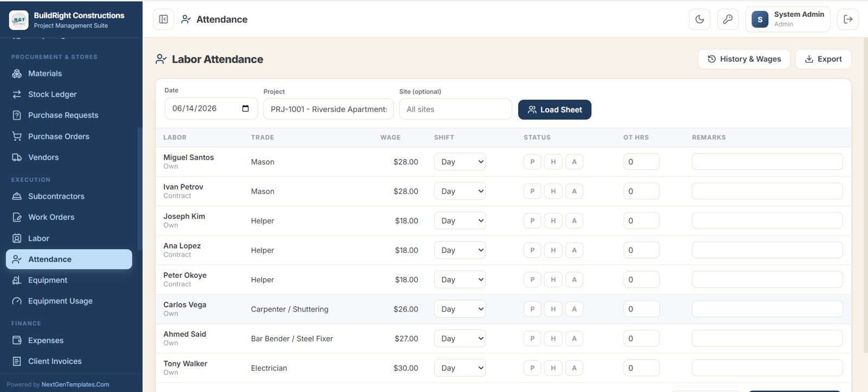
Task: Click OT hours field for Ahmed Said
Action: 641,339
